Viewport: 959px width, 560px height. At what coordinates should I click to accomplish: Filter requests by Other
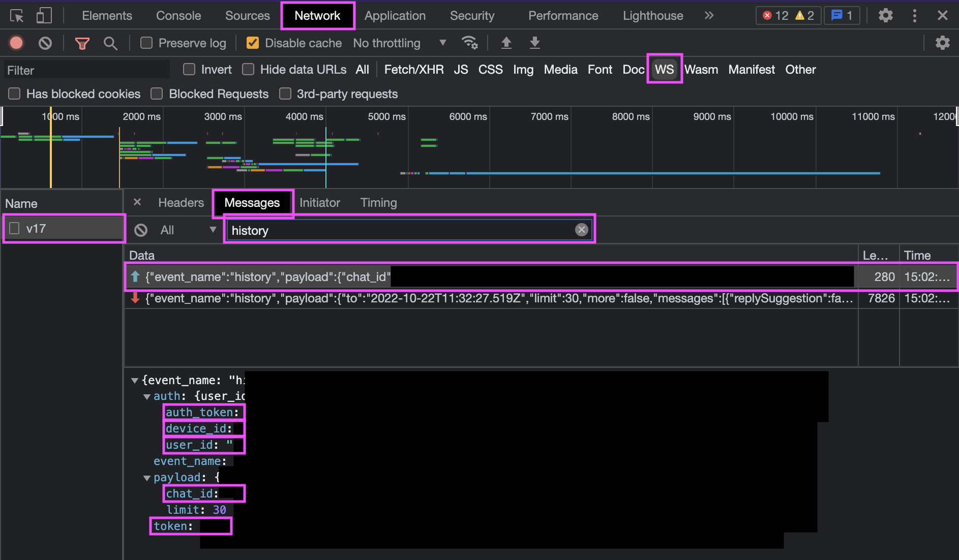[800, 69]
